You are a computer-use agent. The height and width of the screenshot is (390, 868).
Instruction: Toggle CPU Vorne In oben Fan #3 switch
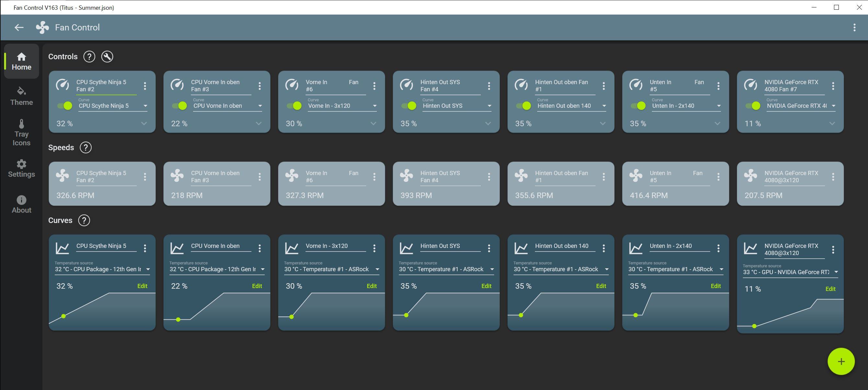(179, 106)
